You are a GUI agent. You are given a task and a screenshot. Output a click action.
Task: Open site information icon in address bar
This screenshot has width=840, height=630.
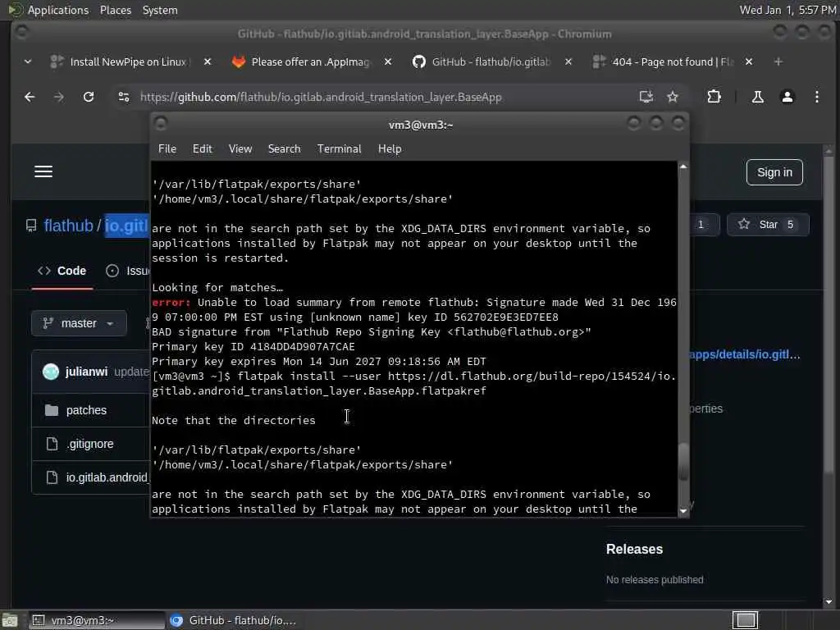coord(124,97)
